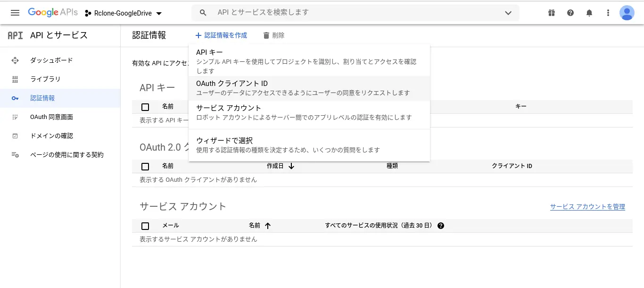The height and width of the screenshot is (288, 644).
Task: Click the trash 削除 icon
Action: click(266, 35)
